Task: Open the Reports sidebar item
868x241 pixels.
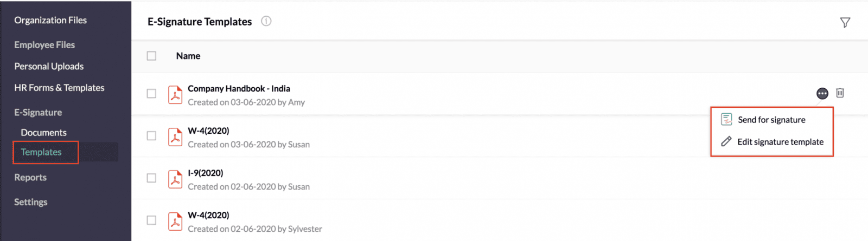Action: pos(30,178)
